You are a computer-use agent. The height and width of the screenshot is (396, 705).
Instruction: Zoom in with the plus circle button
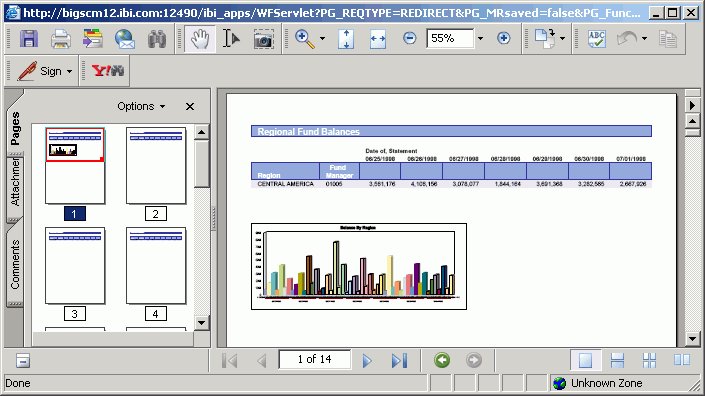[x=504, y=38]
